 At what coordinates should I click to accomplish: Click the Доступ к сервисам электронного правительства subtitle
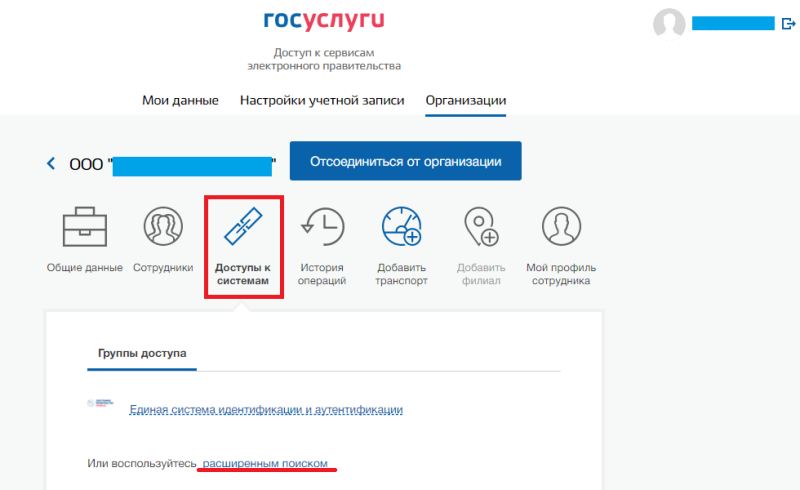click(324, 59)
